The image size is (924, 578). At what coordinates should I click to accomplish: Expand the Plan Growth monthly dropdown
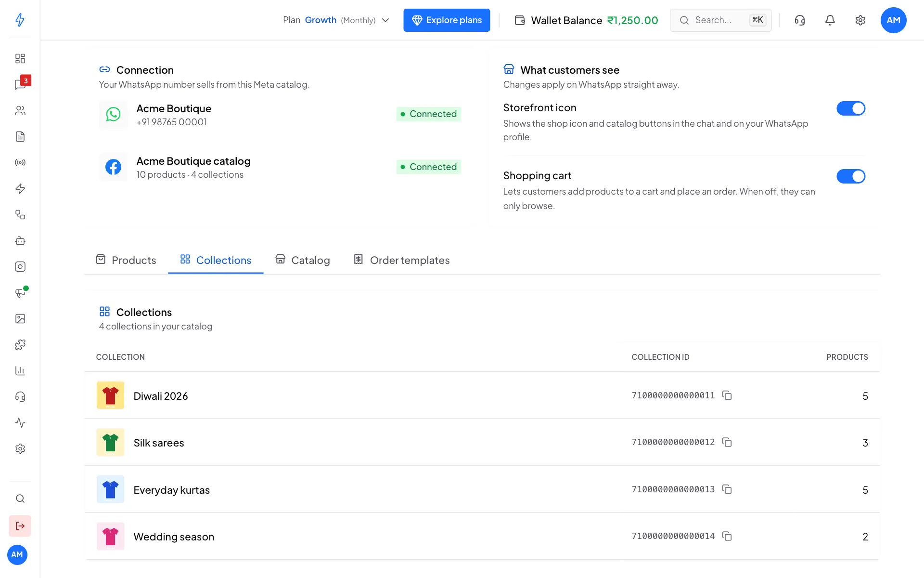click(336, 20)
